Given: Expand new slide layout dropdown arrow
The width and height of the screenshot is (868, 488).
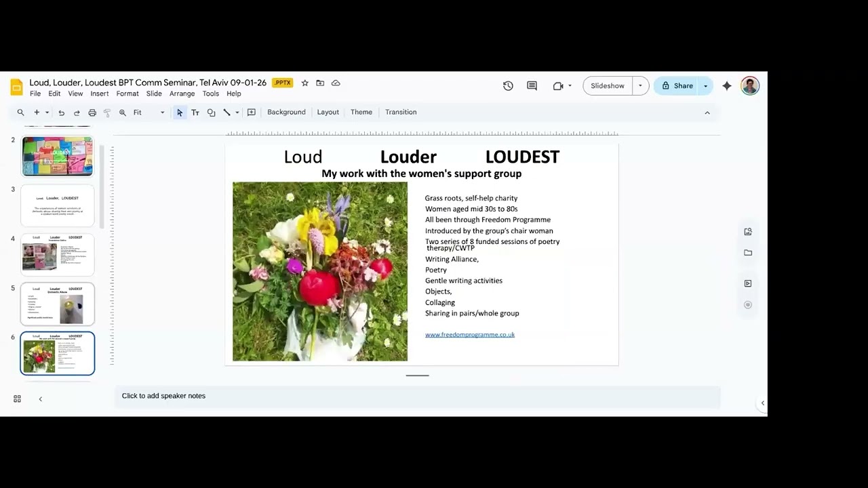Looking at the screenshot, I should [47, 113].
